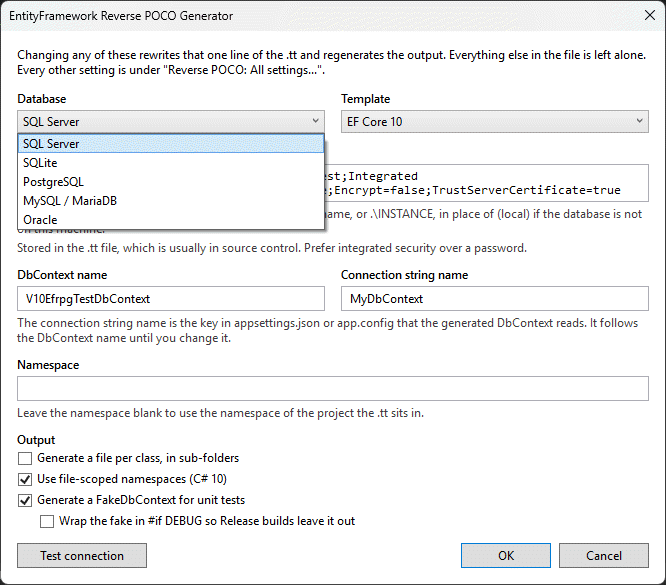
Task: Focus the Connection string name field
Action: (x=495, y=299)
